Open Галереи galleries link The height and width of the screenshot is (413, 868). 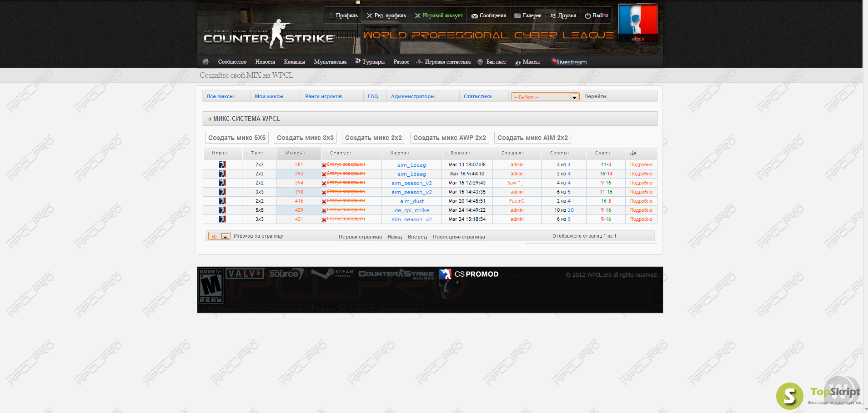pyautogui.click(x=528, y=15)
